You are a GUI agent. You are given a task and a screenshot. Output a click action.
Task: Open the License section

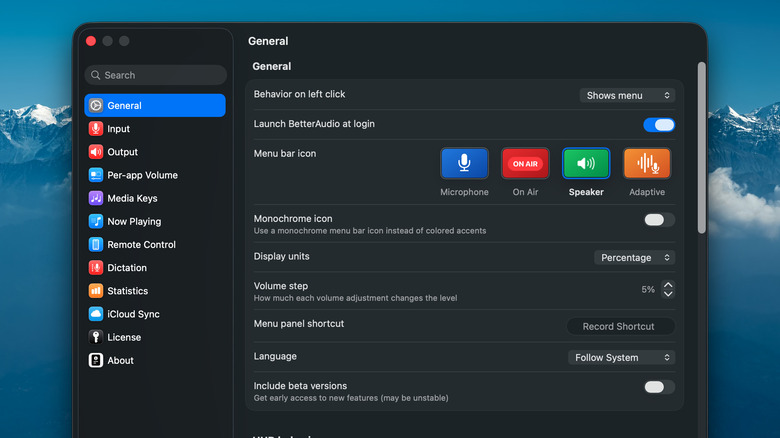[x=155, y=337]
